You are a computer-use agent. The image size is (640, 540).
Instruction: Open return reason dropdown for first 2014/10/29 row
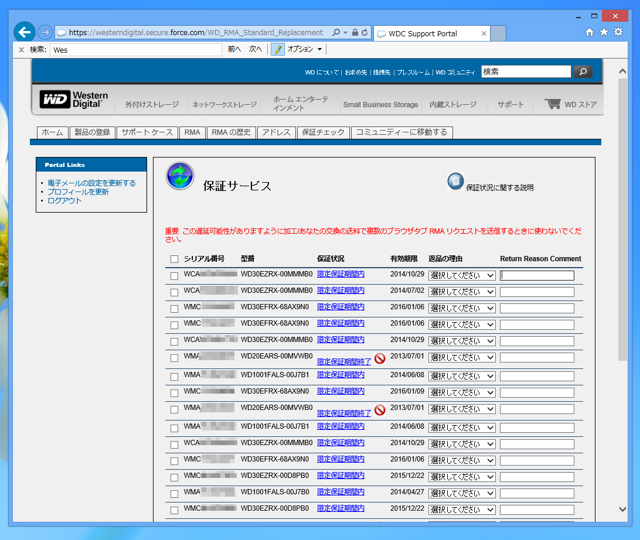coord(462,276)
